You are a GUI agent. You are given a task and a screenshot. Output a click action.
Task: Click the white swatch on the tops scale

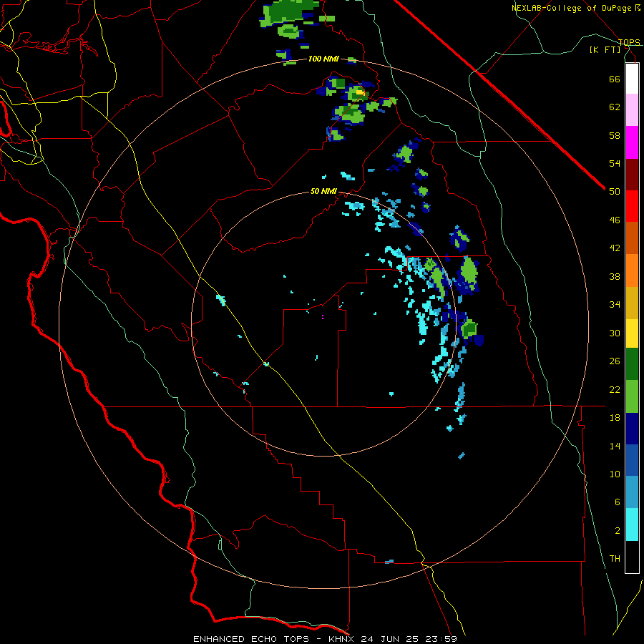(632, 79)
